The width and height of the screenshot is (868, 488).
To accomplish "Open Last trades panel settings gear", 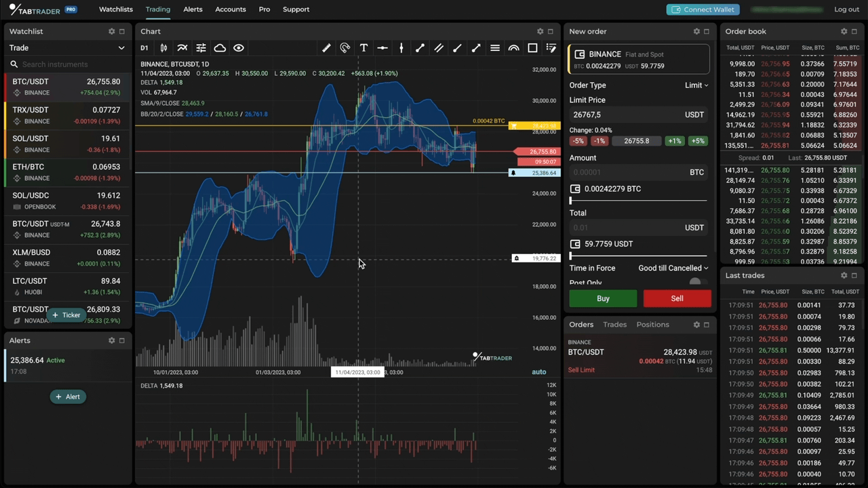I will pos(844,276).
